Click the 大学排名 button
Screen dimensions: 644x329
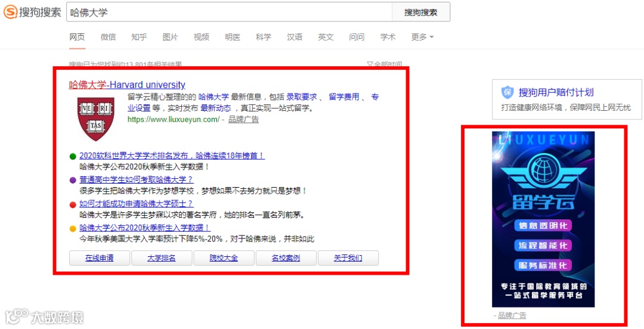coord(162,258)
